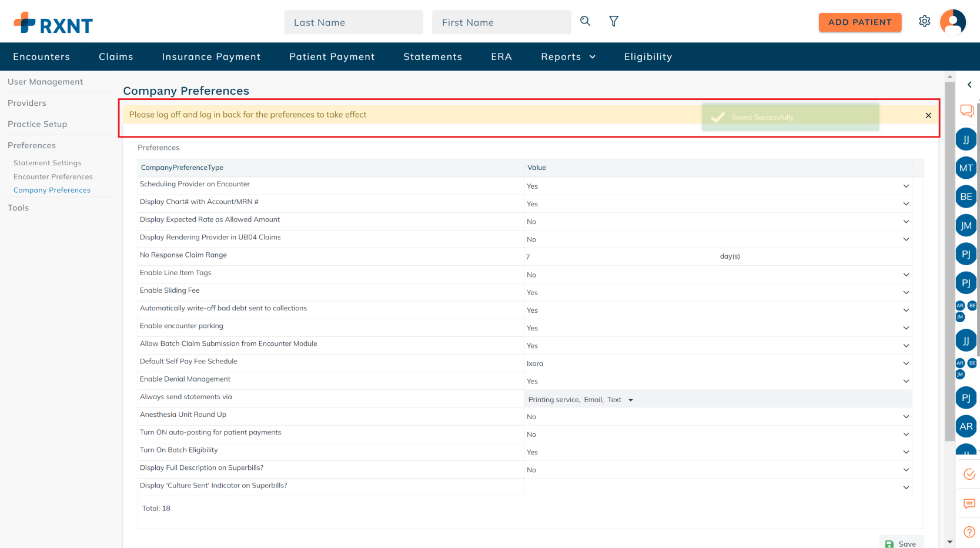Open the patient filter funnel icon
This screenshot has height=548, width=980.
614,21
